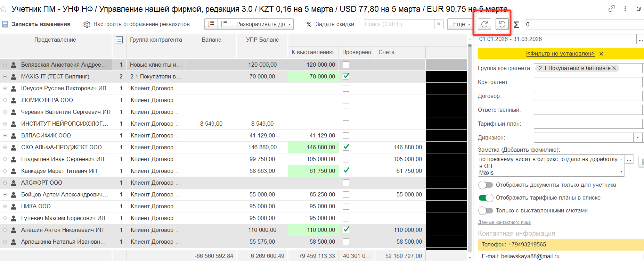The height and width of the screenshot is (261, 644).
Task: Expand the ЛЮМИСФЕРА ООО tree row
Action: tap(5, 100)
